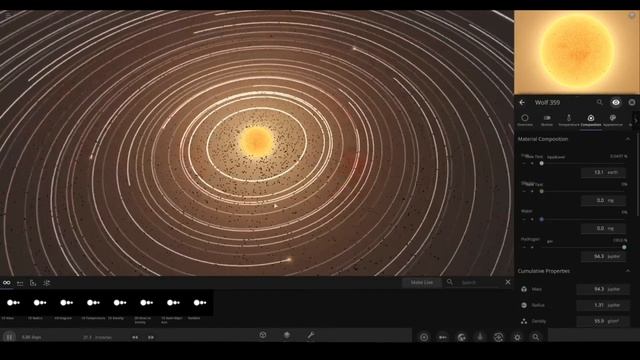Image resolution: width=640 pixels, height=360 pixels.
Task: Open the launch projectile icon in bottom toolbar
Action: pos(443,337)
